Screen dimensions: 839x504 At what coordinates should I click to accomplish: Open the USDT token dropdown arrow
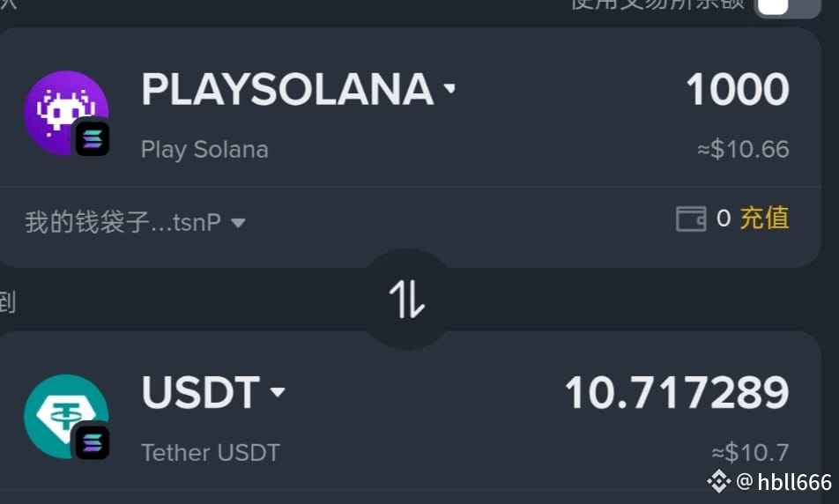tap(277, 391)
